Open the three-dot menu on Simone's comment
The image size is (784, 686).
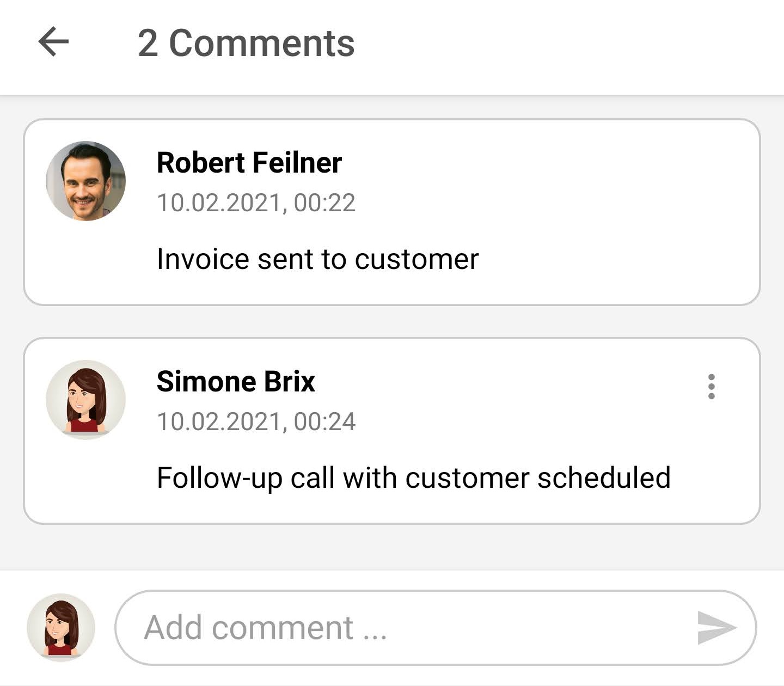pos(711,387)
